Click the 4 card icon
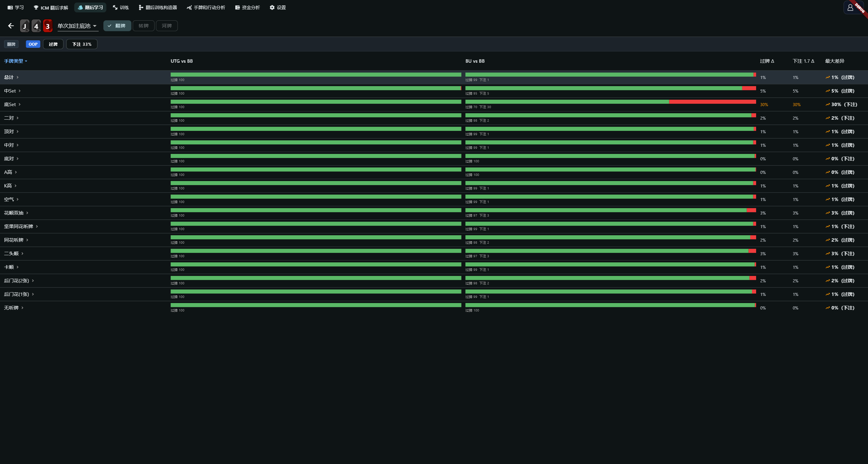This screenshot has height=464, width=868. pyautogui.click(x=36, y=26)
